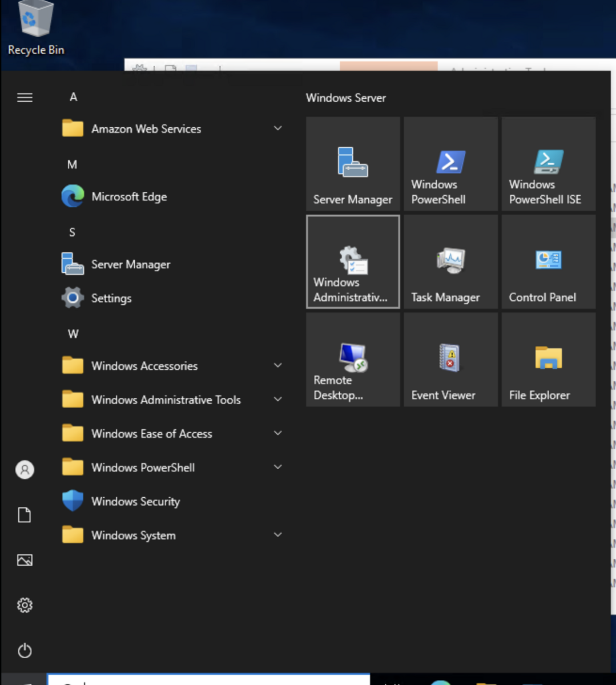616x685 pixels.
Task: Open the Event Viewer tile
Action: 450,360
